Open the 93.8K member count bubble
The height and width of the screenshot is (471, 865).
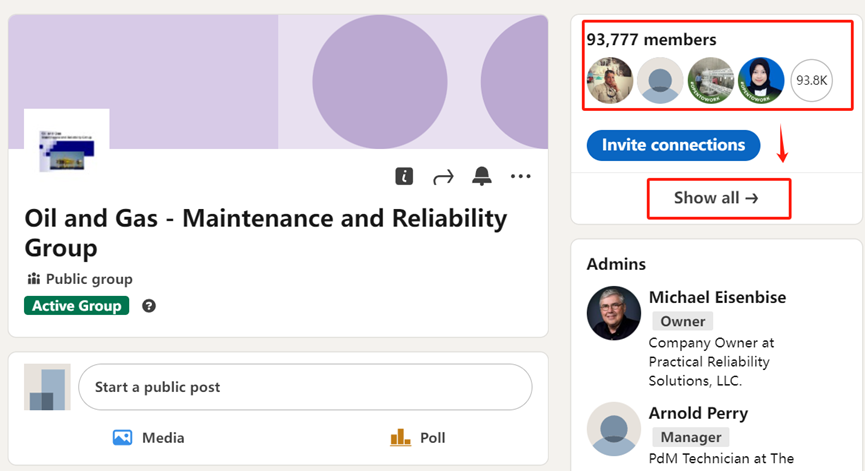coord(811,81)
